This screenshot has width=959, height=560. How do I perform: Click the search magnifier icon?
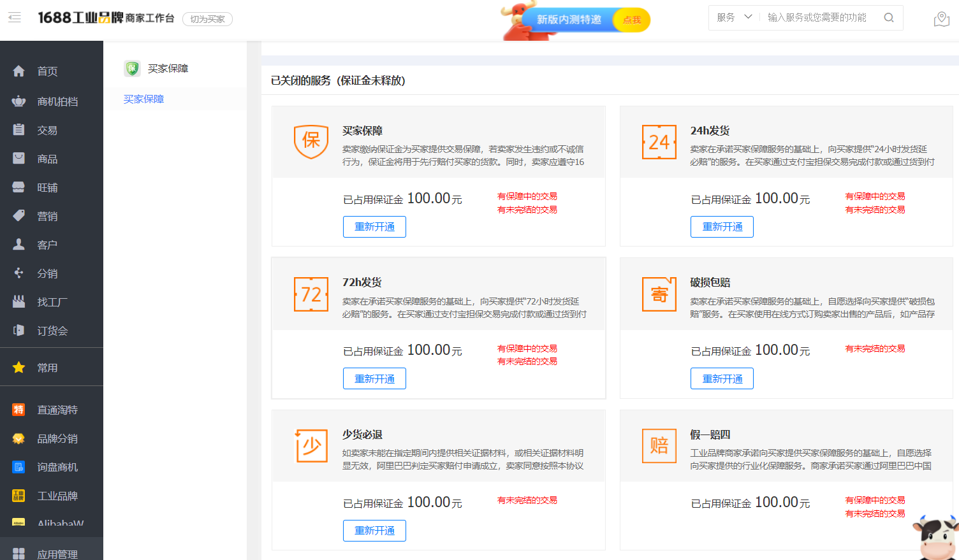click(889, 18)
